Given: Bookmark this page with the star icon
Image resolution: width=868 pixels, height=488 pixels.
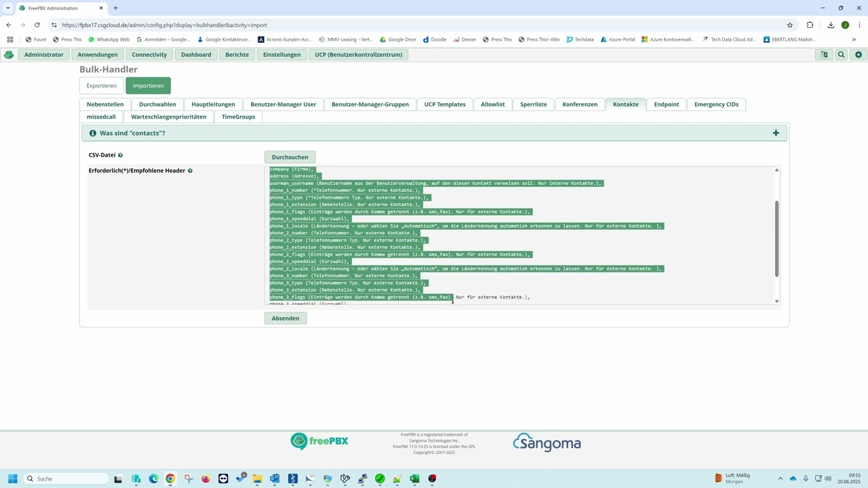Looking at the screenshot, I should point(790,25).
